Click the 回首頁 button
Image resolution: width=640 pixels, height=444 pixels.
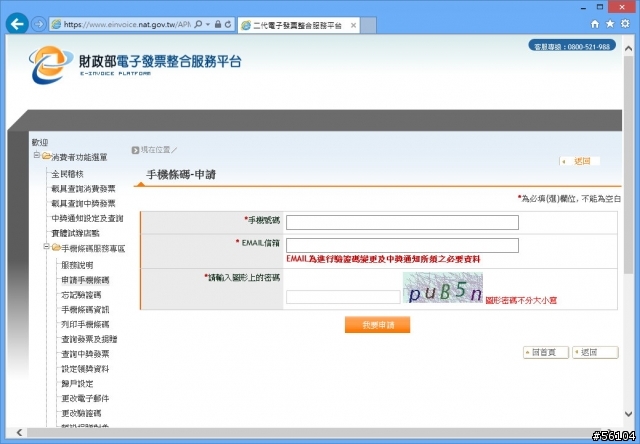coord(546,353)
